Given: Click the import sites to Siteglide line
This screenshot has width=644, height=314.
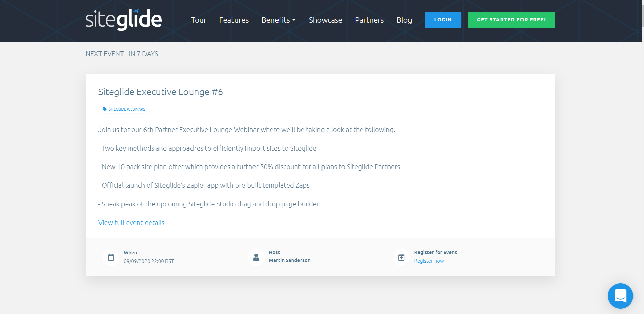Looking at the screenshot, I should tap(207, 148).
